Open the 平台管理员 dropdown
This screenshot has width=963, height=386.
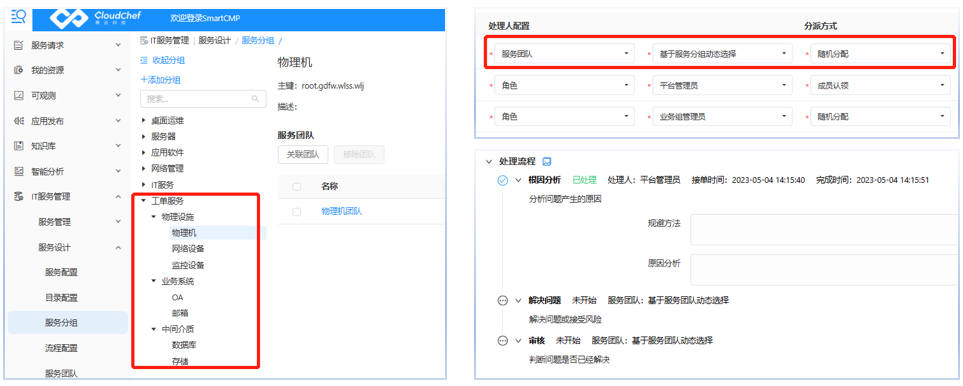722,85
